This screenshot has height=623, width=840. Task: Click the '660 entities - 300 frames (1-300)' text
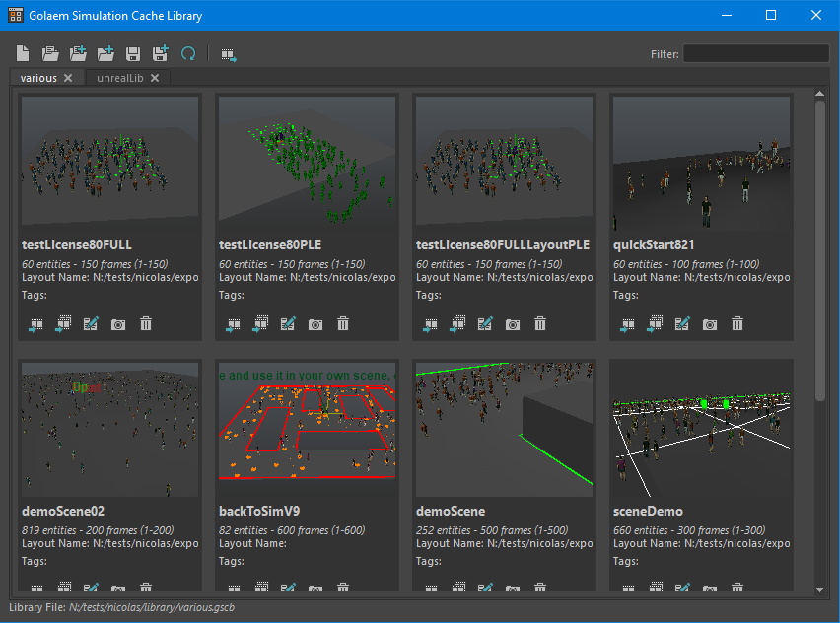click(x=689, y=530)
